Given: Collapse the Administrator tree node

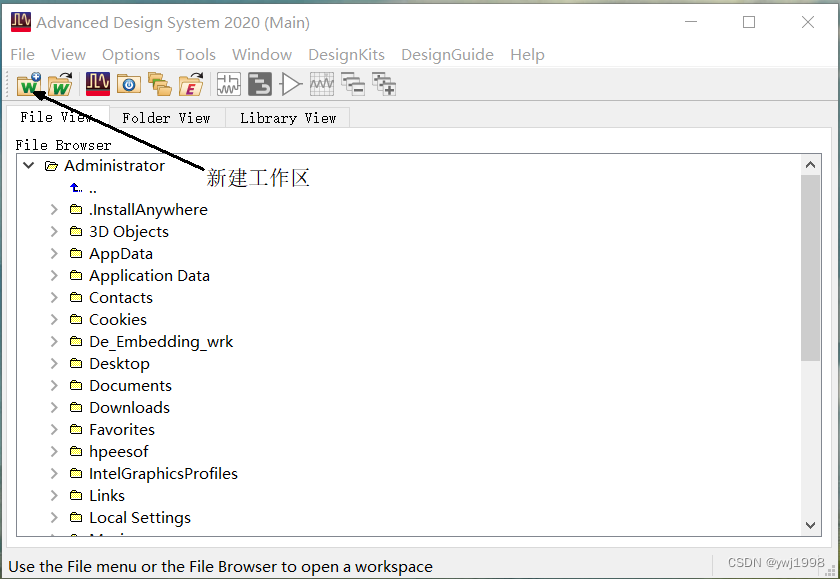Looking at the screenshot, I should [x=29, y=166].
